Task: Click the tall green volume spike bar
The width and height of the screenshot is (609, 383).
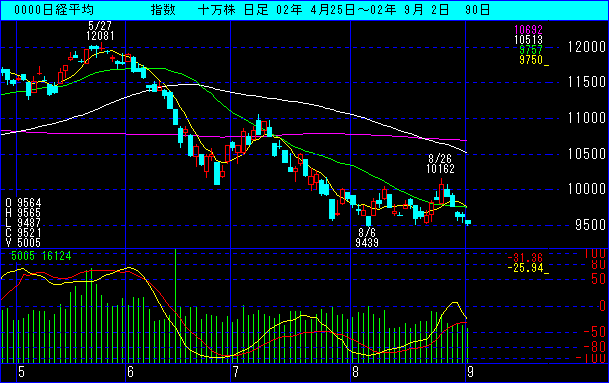Action: pyautogui.click(x=176, y=306)
